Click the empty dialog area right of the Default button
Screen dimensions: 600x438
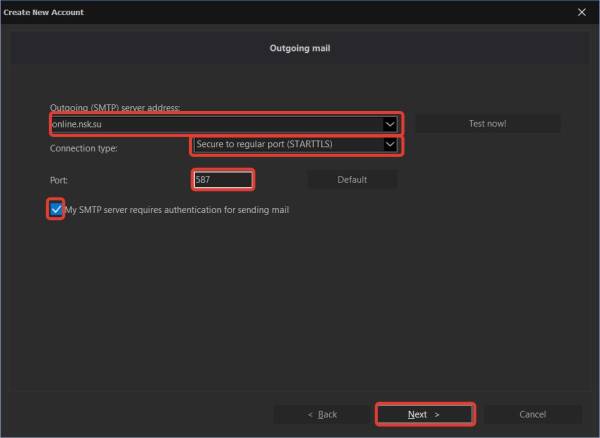[480, 180]
